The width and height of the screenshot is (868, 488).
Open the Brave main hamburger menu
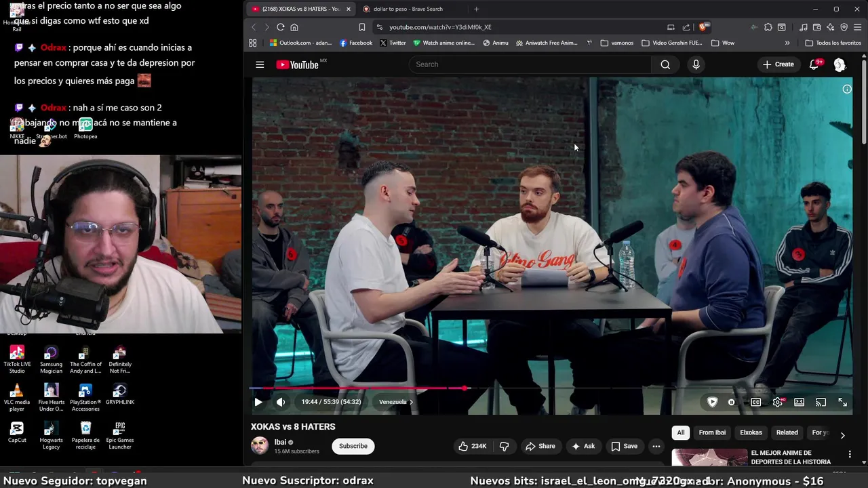point(857,27)
